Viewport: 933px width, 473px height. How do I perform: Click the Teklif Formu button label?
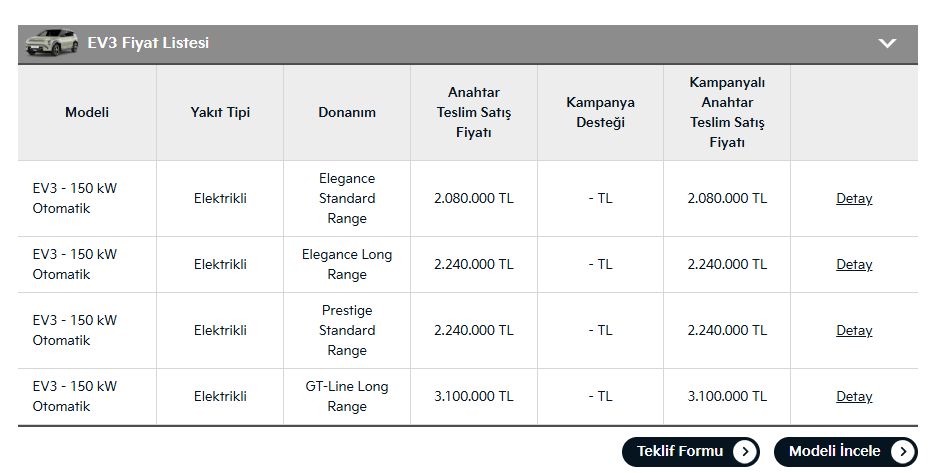(x=680, y=451)
